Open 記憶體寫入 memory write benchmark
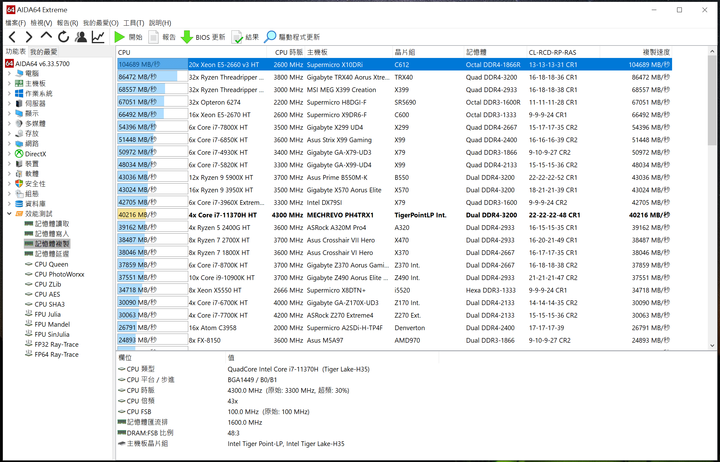Screen dimensions: 720x462 [x=47, y=234]
